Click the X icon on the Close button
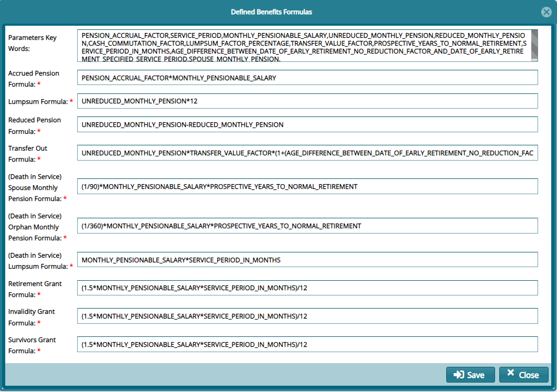The image size is (557, 392). 510,374
